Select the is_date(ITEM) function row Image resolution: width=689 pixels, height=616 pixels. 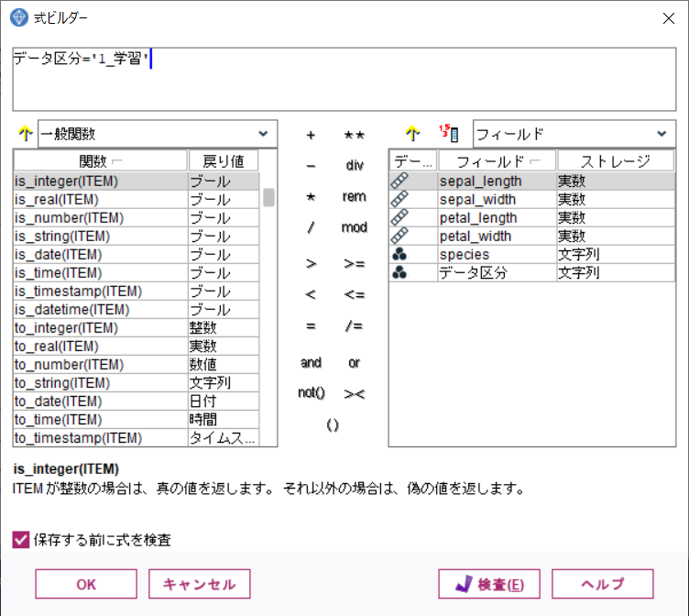pos(137,255)
